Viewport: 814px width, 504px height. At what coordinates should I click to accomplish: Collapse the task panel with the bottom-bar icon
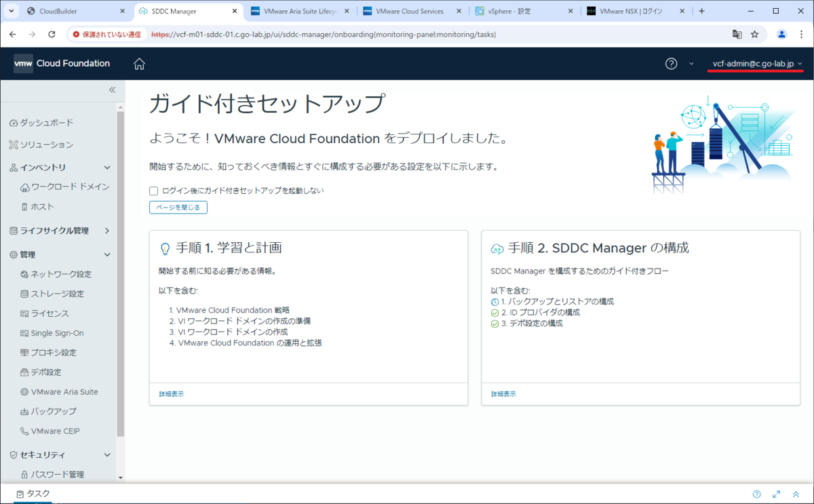coord(796,495)
